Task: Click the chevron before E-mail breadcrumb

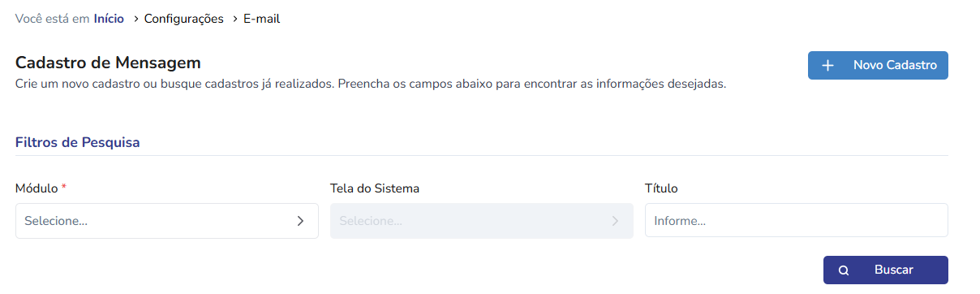Action: (235, 19)
